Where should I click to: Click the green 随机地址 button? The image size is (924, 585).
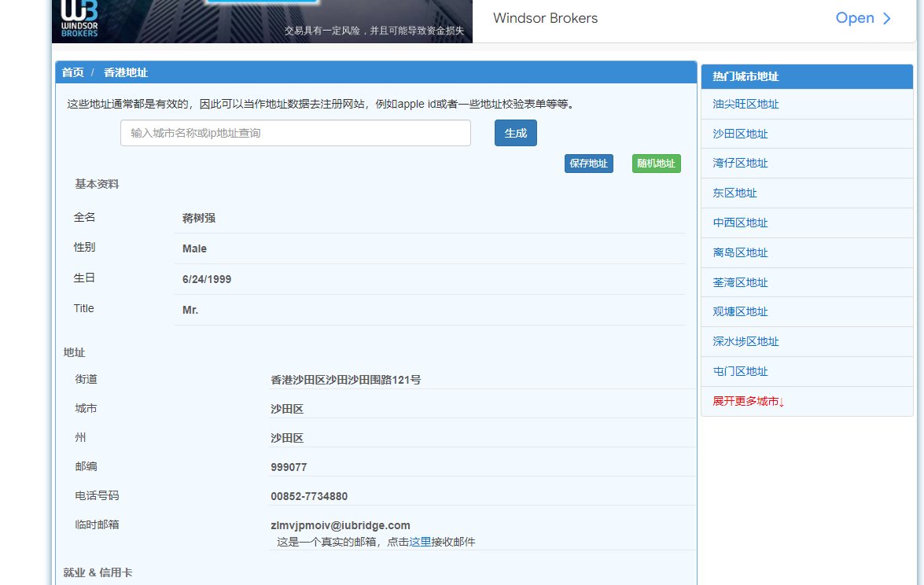click(656, 164)
